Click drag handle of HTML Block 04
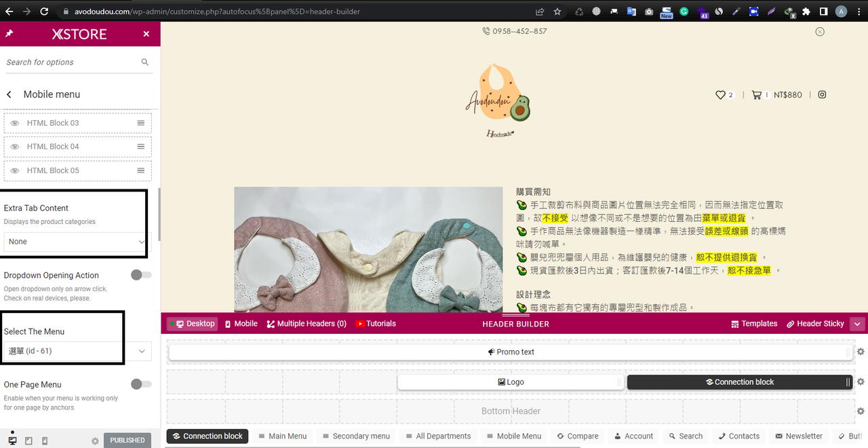Image resolution: width=868 pixels, height=448 pixels. point(141,147)
